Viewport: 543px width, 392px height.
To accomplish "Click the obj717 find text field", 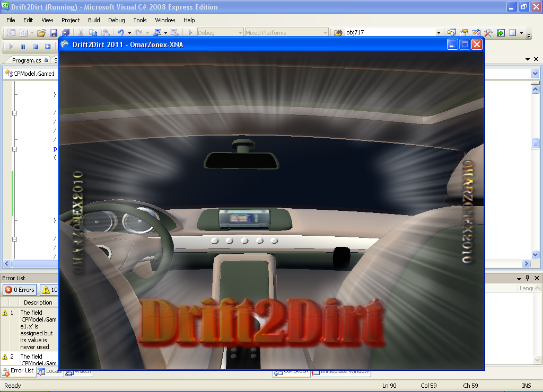I will point(390,32).
